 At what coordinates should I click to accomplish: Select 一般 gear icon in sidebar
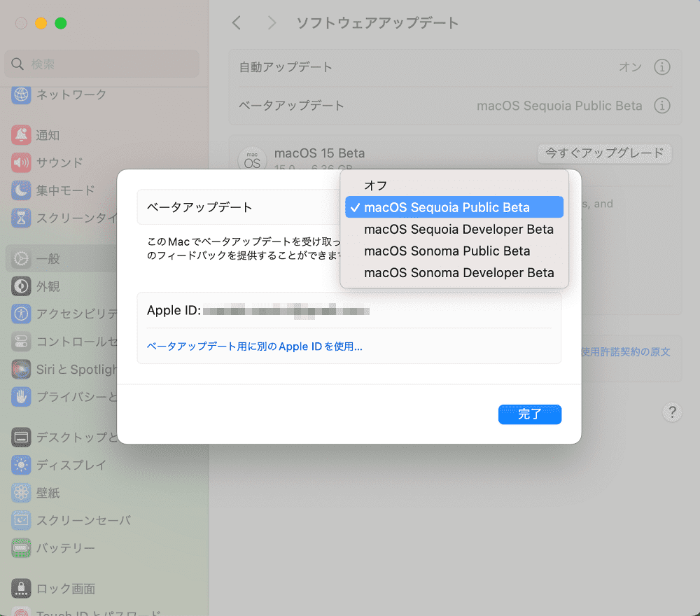(x=21, y=258)
